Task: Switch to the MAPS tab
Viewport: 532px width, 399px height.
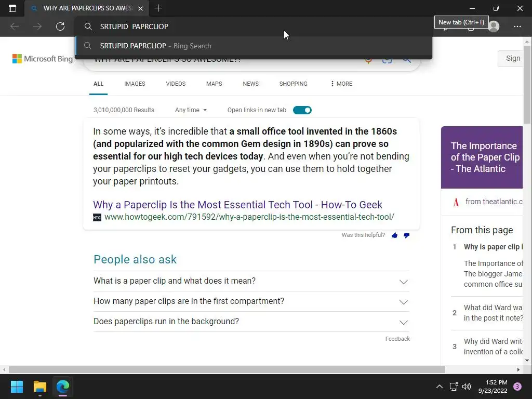Action: pos(214,84)
